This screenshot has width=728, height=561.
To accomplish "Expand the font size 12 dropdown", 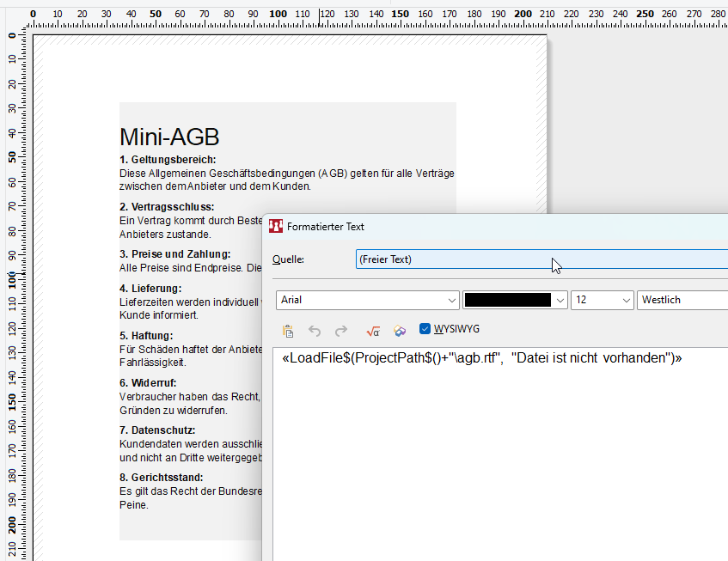I will click(x=603, y=300).
